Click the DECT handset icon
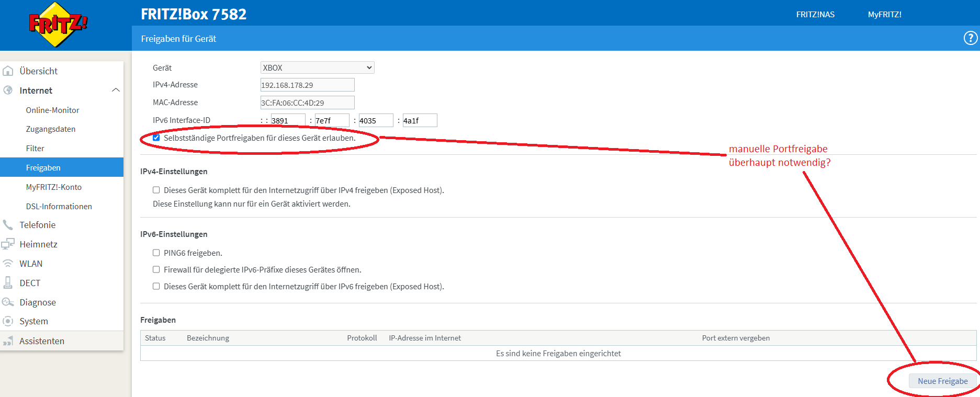The image size is (980, 397). [x=8, y=282]
